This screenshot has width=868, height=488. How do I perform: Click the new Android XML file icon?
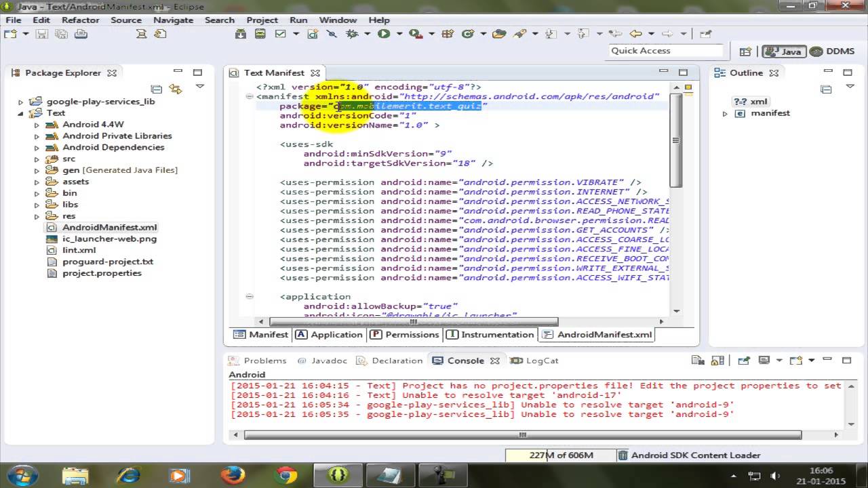[x=313, y=34]
